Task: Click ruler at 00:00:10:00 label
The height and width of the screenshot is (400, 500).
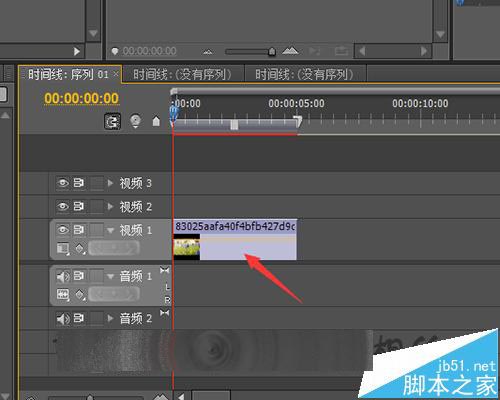Action: coord(420,103)
